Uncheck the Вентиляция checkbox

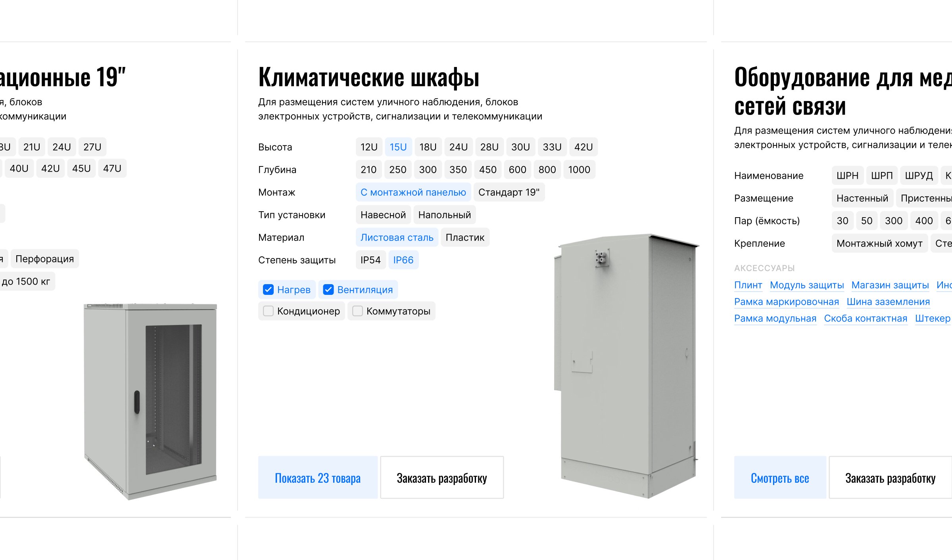tap(328, 290)
